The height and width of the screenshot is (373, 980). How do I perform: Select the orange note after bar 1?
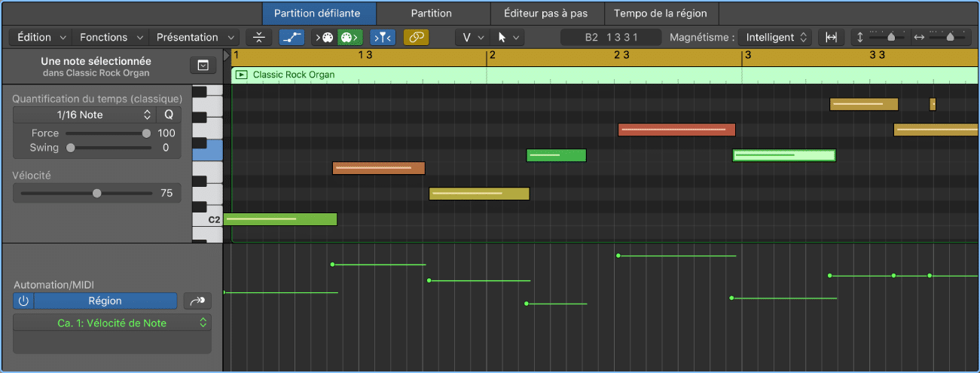click(x=379, y=168)
